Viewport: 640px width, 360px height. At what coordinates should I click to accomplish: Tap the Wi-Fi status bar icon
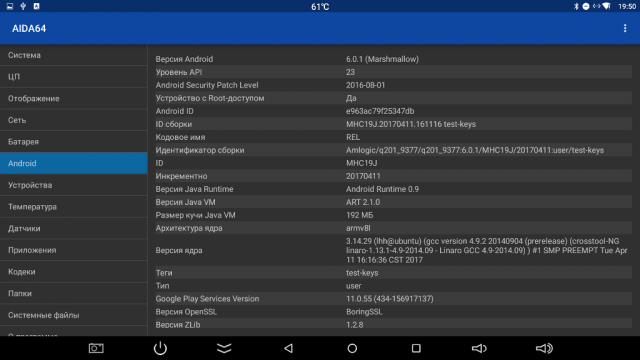pos(607,6)
